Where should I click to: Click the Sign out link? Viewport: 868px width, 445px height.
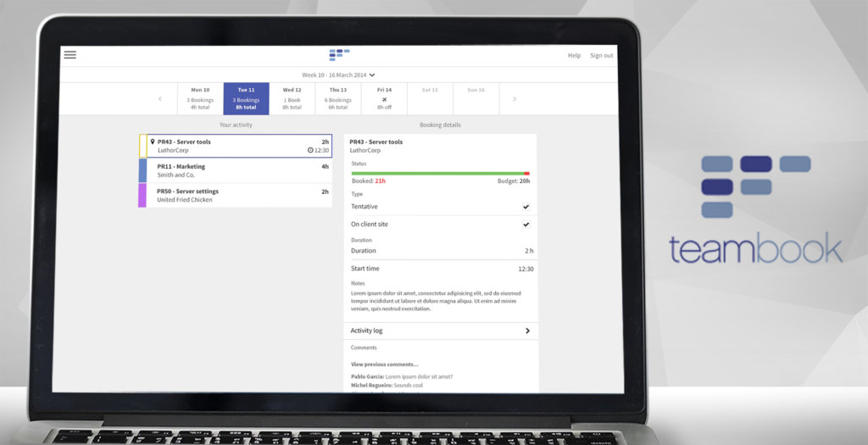601,55
